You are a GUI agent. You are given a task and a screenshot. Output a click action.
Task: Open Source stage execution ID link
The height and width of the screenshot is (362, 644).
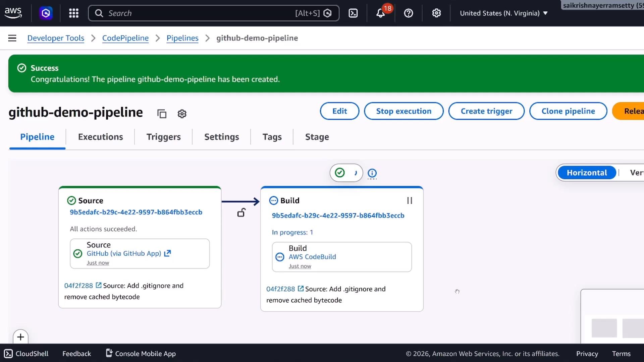(x=136, y=212)
